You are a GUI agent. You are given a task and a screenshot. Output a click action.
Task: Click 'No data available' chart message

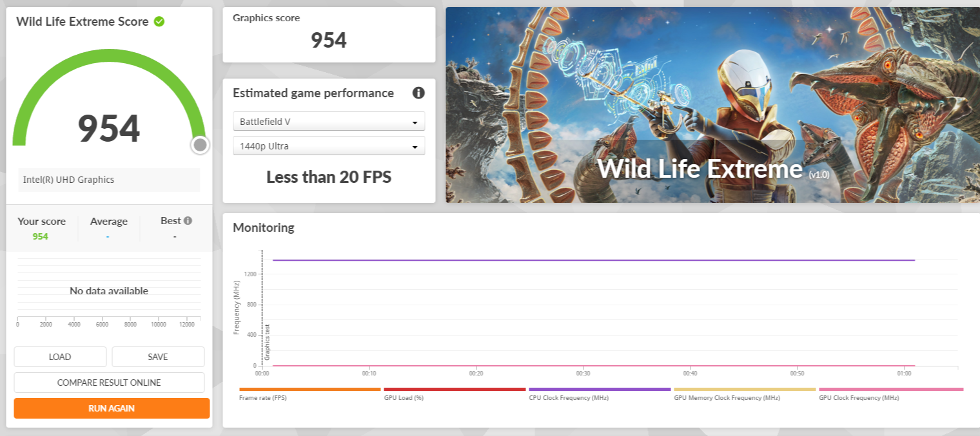pyautogui.click(x=109, y=290)
